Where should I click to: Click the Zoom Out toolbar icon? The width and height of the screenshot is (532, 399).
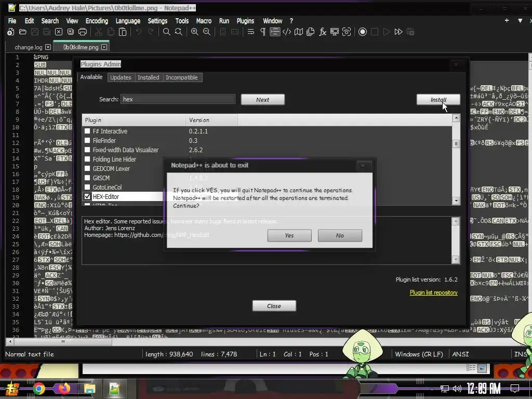(x=207, y=32)
